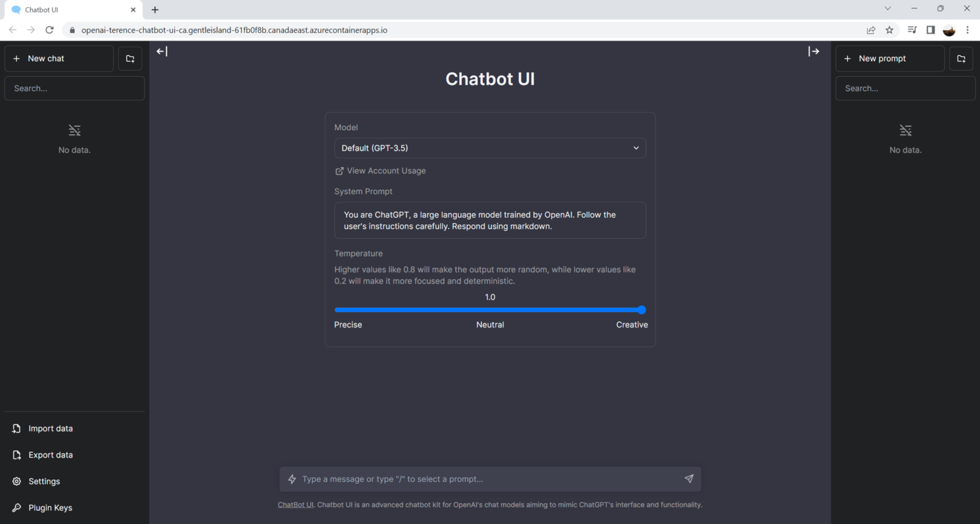View site info lock icon
The height and width of the screenshot is (524, 980).
(x=72, y=30)
